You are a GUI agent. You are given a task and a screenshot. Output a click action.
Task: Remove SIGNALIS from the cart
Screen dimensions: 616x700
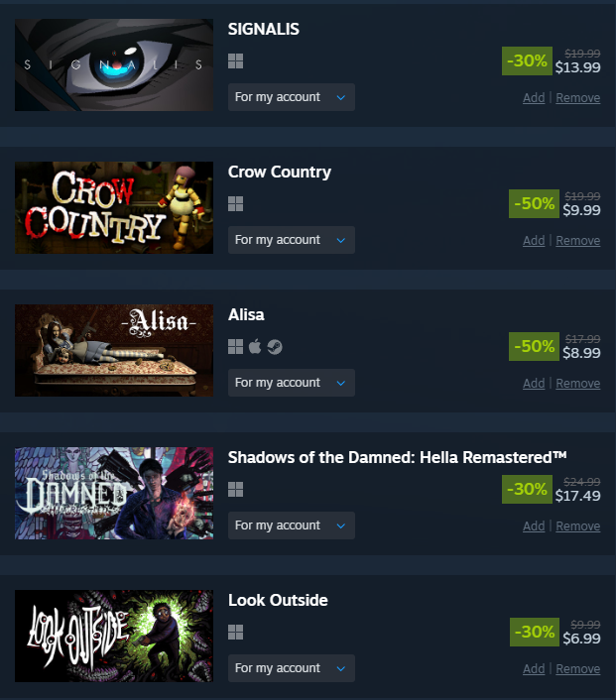pyautogui.click(x=577, y=98)
